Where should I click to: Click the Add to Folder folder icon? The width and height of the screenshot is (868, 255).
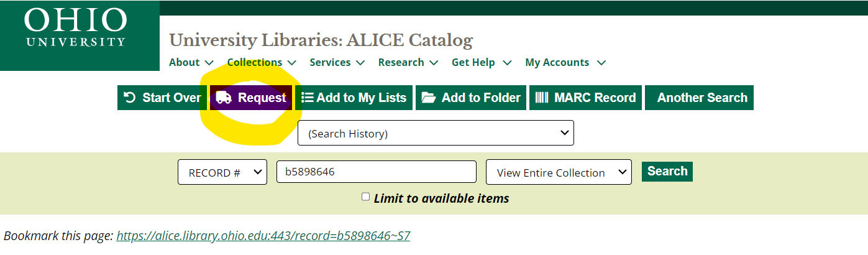click(x=429, y=98)
